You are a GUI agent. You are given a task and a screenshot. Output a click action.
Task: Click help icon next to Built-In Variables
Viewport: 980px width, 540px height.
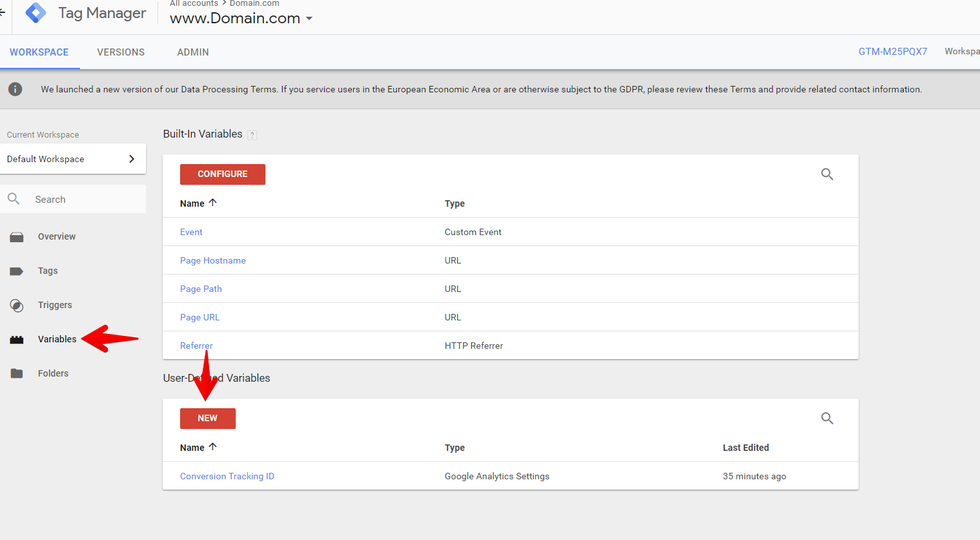coord(252,135)
